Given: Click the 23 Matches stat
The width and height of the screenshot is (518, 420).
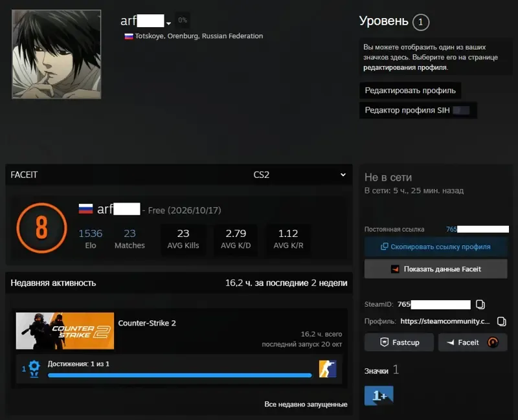Looking at the screenshot, I should [130, 239].
